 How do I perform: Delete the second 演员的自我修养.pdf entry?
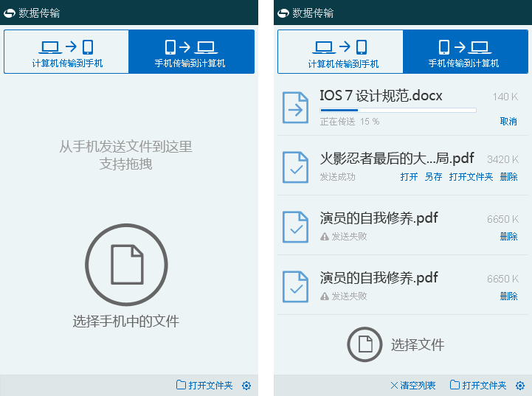point(508,296)
